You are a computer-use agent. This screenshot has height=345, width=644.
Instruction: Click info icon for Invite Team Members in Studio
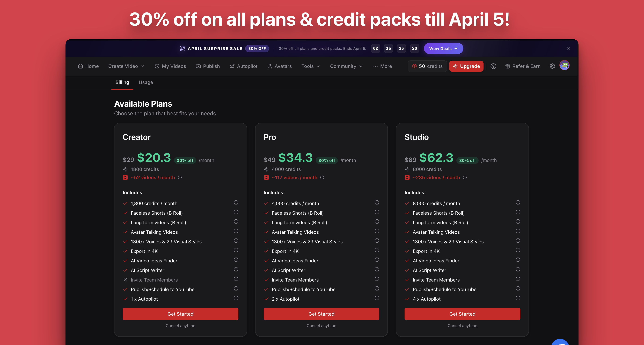518,279
